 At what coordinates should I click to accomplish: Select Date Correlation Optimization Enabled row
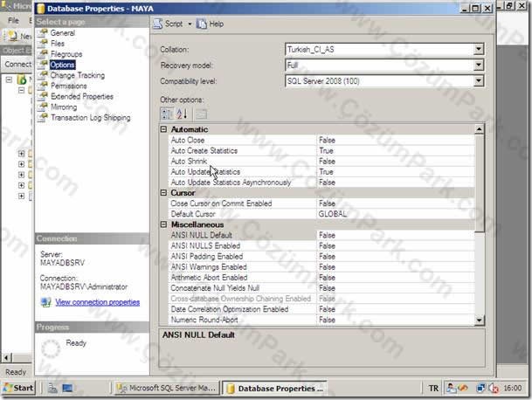tap(321, 309)
